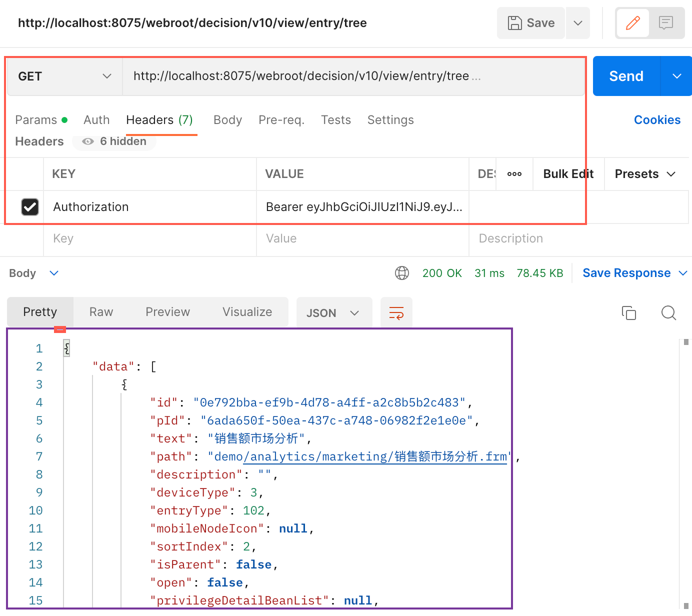This screenshot has height=616, width=692.
Task: Click the pencil edit icon
Action: point(632,23)
